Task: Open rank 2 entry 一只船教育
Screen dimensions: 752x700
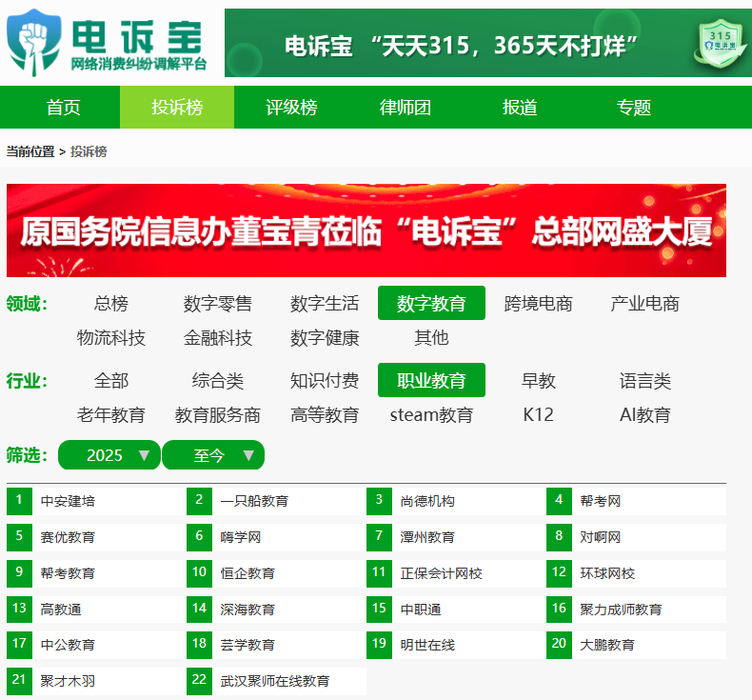Action: tap(254, 501)
